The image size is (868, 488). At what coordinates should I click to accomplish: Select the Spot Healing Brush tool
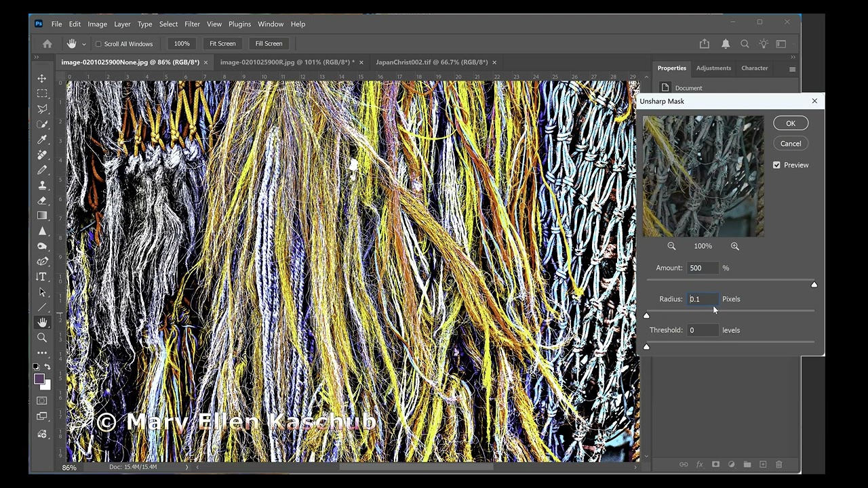(x=42, y=155)
